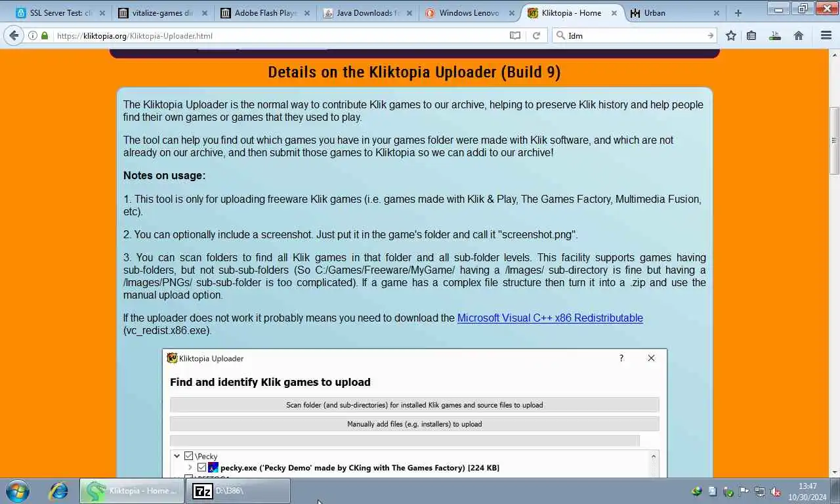The height and width of the screenshot is (504, 840).
Task: Bookmark this page with the star icon
Action: pyautogui.click(x=731, y=36)
